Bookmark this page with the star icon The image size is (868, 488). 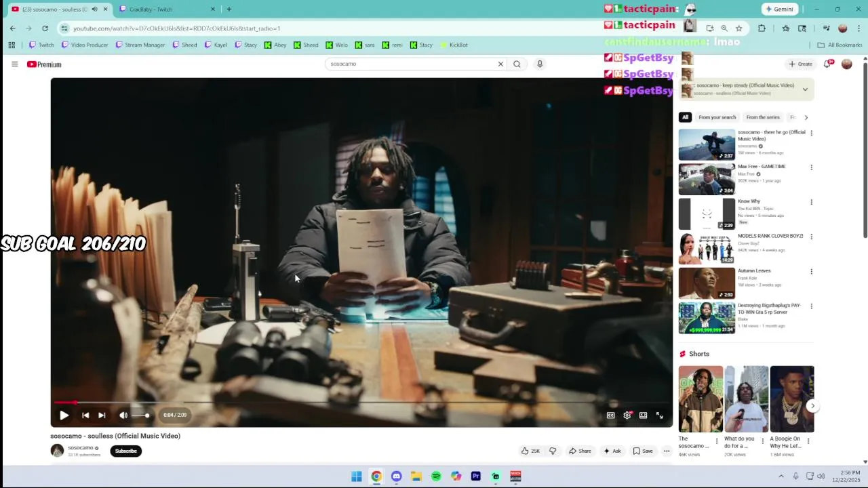point(738,28)
